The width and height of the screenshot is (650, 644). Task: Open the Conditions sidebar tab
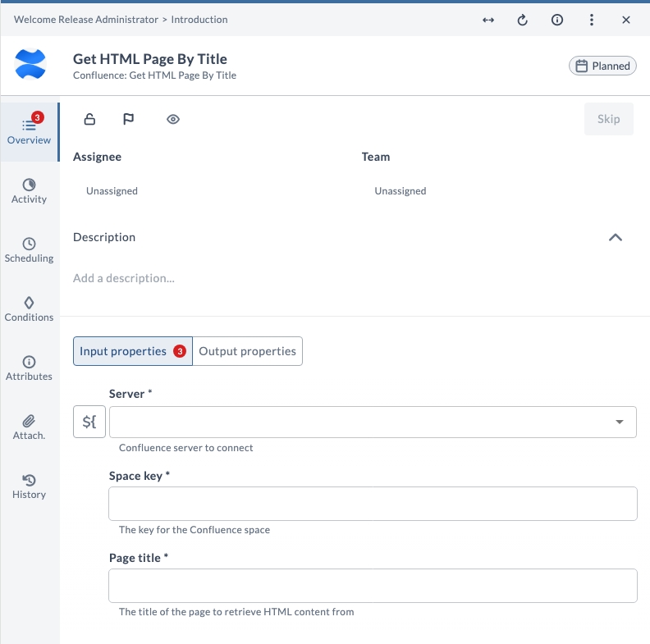pos(29,309)
